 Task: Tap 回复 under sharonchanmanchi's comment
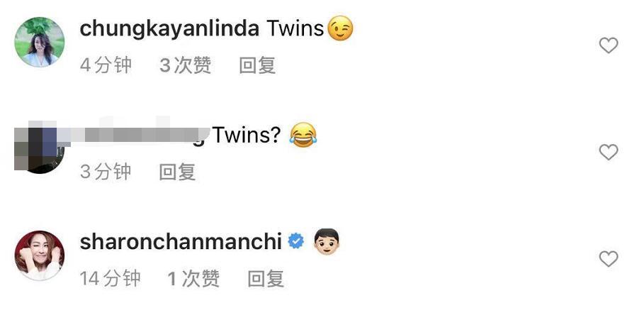coord(266,279)
